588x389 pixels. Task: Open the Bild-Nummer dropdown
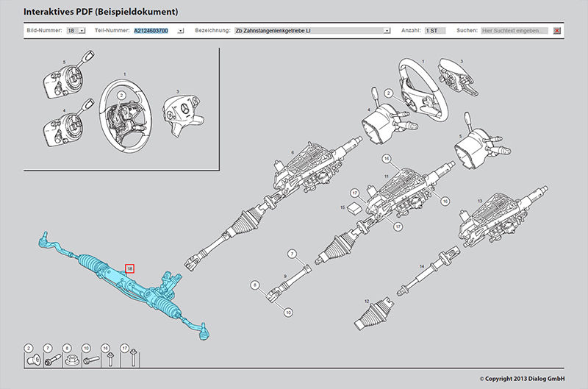(x=82, y=31)
